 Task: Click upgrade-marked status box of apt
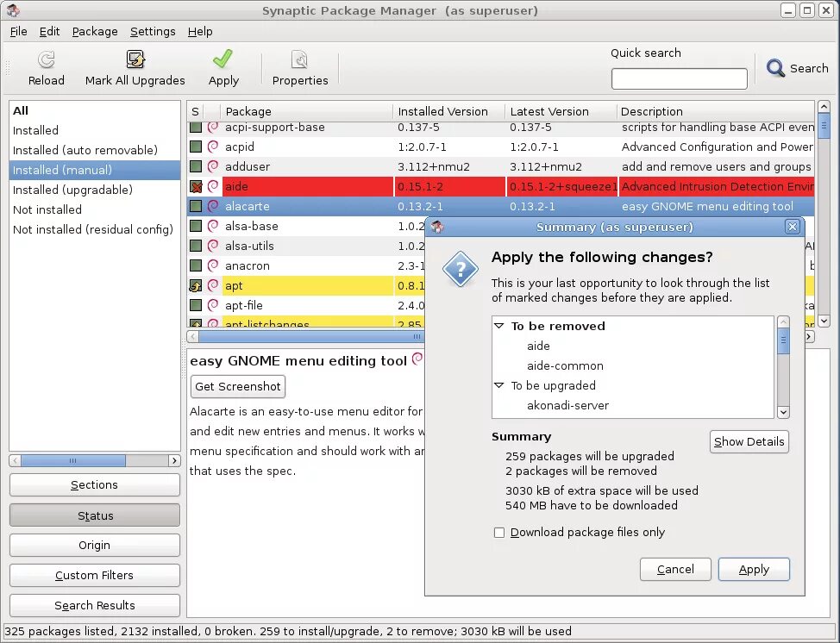coord(196,285)
